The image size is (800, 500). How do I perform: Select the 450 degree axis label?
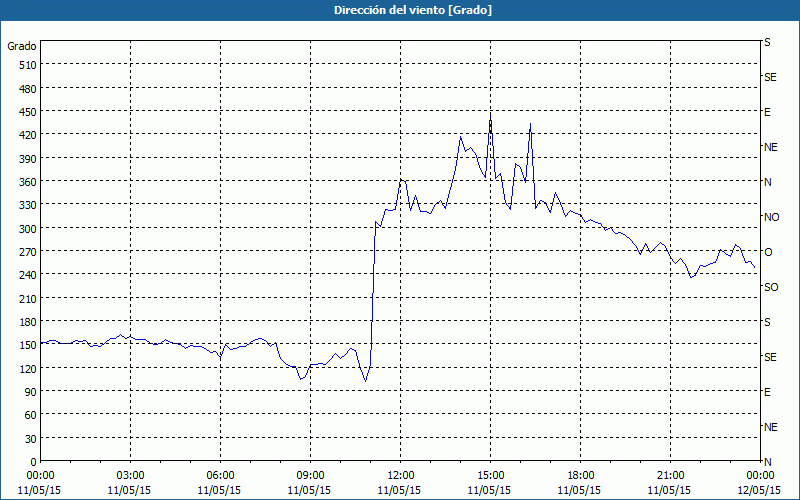coord(28,112)
